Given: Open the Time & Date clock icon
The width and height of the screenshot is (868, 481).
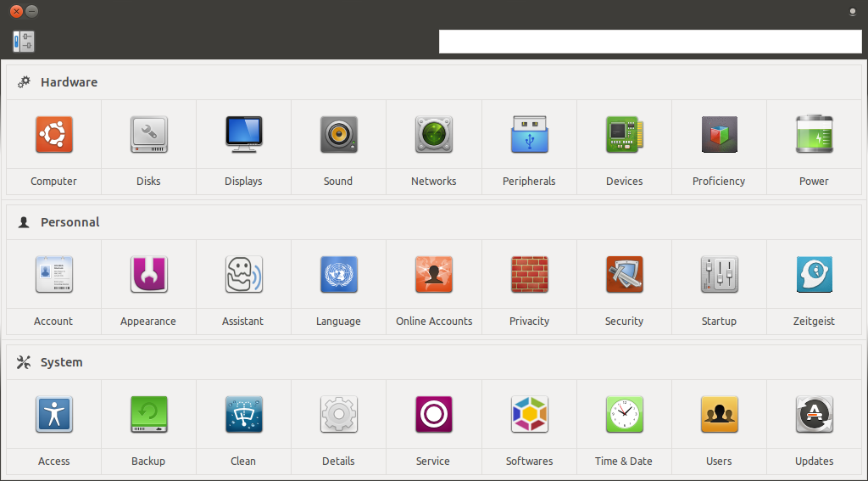Looking at the screenshot, I should pyautogui.click(x=625, y=415).
